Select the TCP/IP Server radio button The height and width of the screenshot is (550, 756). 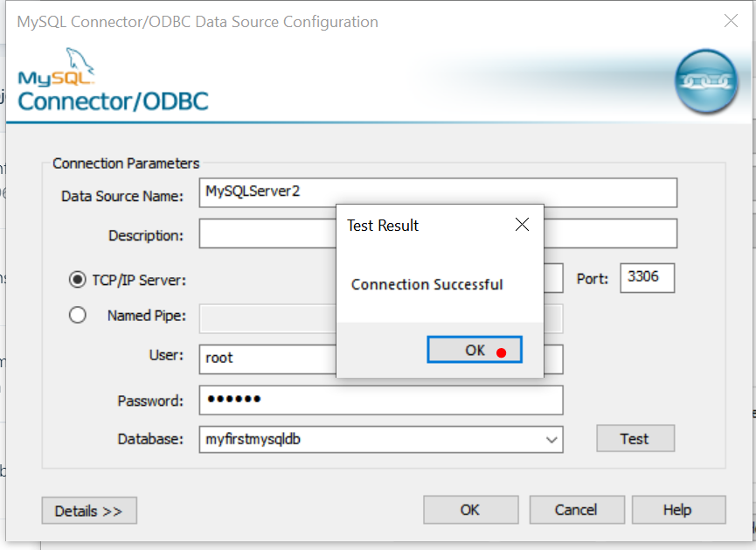(77, 279)
